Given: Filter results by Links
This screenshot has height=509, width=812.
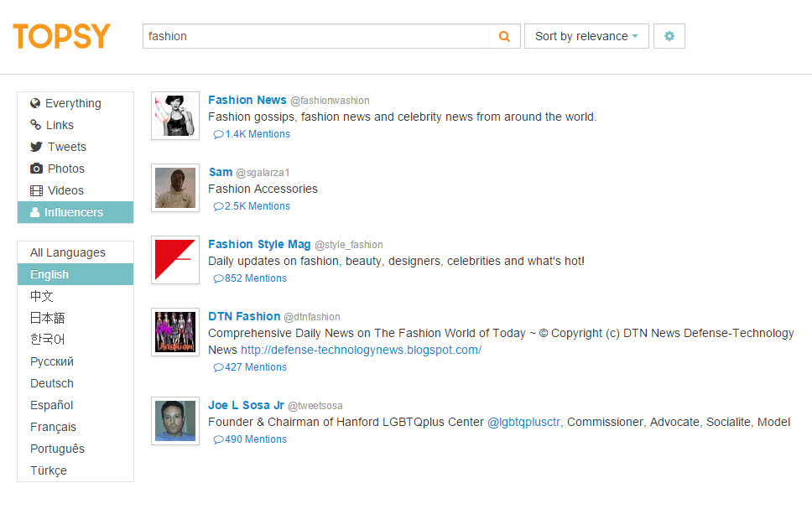Looking at the screenshot, I should click(60, 125).
